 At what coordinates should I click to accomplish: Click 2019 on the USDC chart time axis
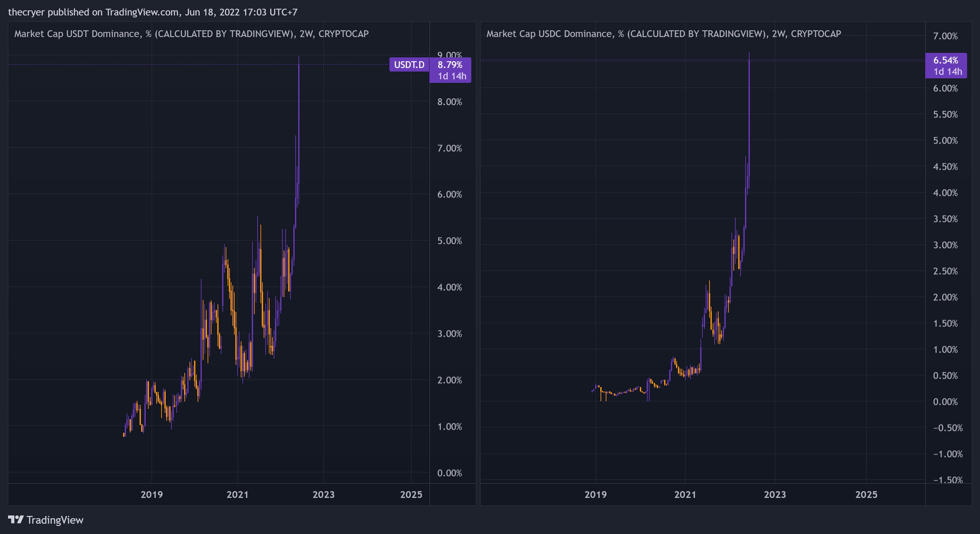coord(595,494)
